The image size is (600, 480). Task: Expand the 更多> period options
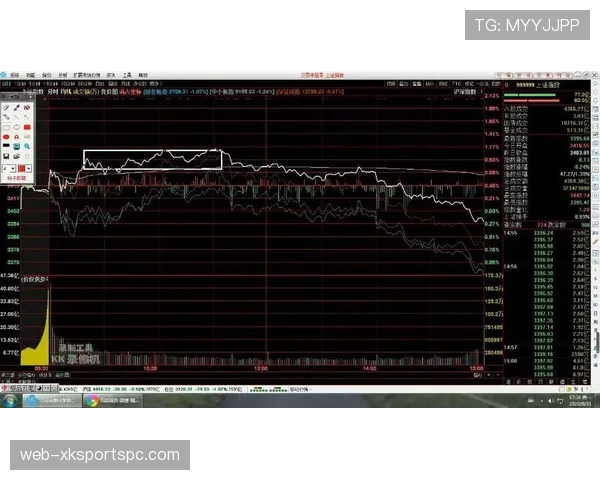156,83
